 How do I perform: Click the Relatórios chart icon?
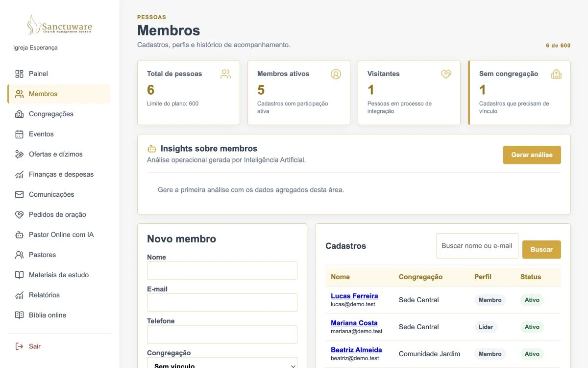point(19,295)
